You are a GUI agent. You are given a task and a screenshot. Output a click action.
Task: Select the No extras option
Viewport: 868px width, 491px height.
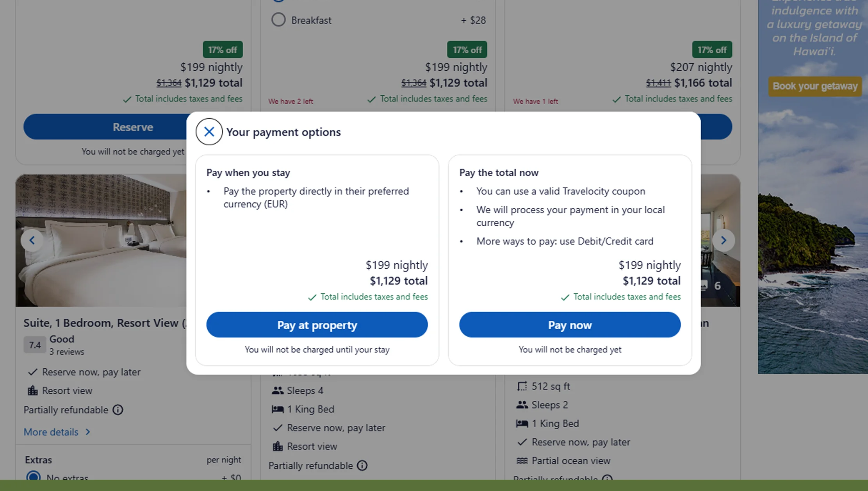34,476
